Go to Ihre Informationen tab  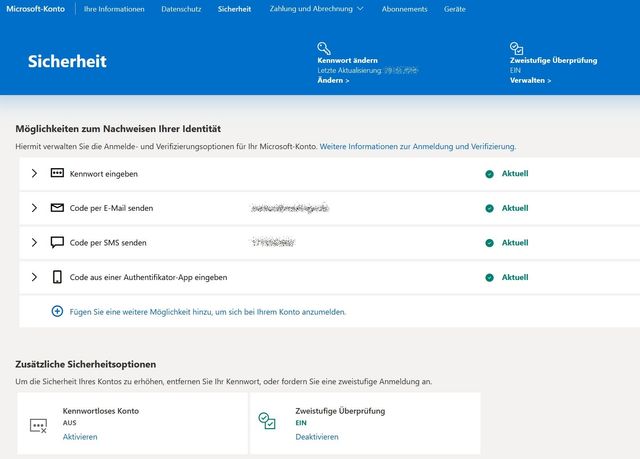tap(114, 9)
